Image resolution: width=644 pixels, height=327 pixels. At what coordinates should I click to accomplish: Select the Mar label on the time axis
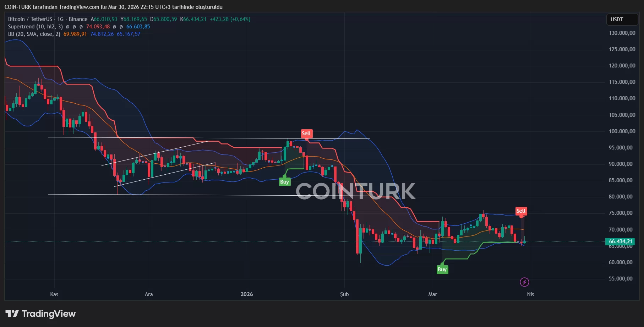coord(432,294)
